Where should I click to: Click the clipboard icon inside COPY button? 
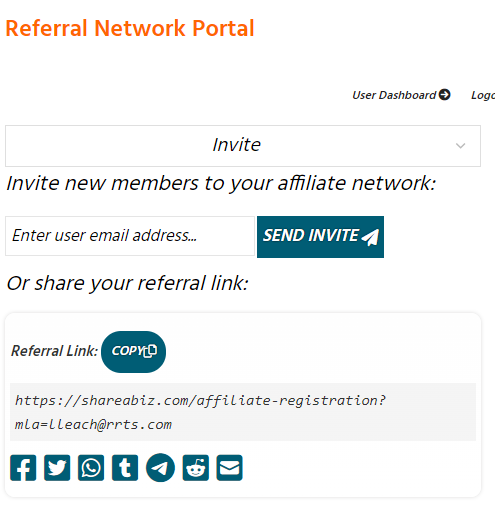pyautogui.click(x=150, y=351)
